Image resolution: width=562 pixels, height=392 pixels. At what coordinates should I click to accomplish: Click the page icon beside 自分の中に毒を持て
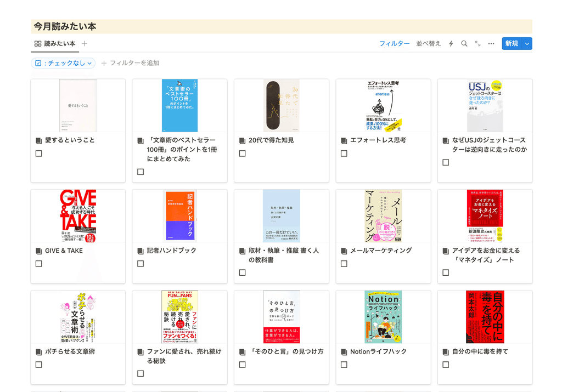(446, 352)
